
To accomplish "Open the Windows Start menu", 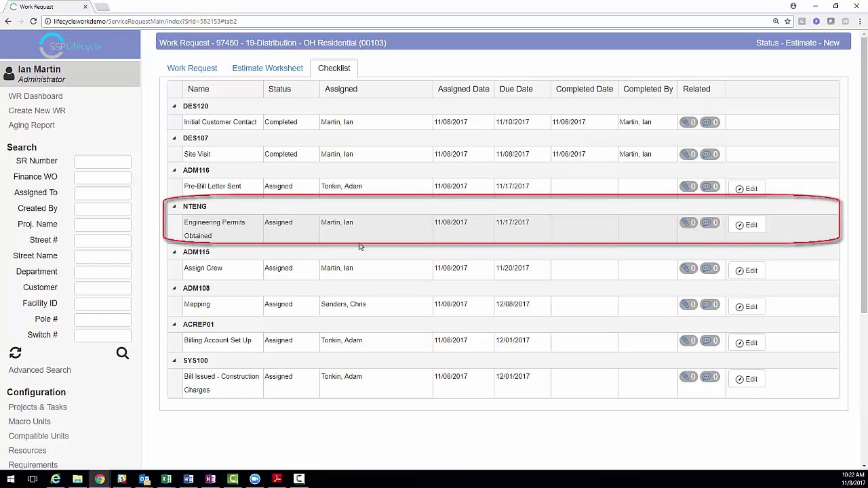I will tap(11, 479).
